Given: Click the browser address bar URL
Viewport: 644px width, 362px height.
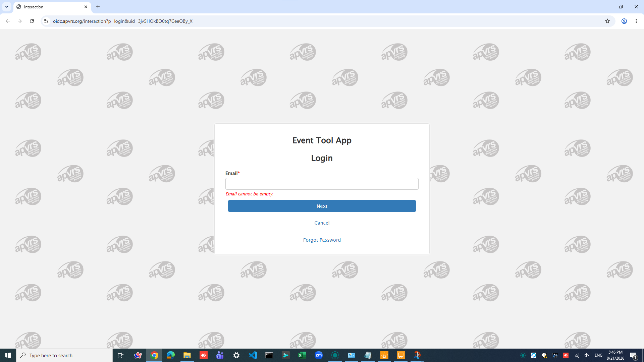Looking at the screenshot, I should (x=122, y=21).
